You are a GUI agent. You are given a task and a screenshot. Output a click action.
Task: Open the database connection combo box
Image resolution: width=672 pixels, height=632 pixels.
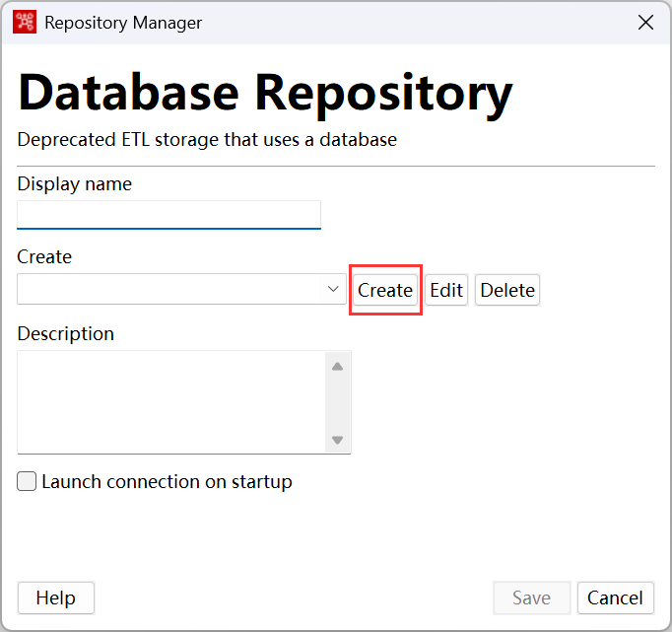tap(181, 289)
